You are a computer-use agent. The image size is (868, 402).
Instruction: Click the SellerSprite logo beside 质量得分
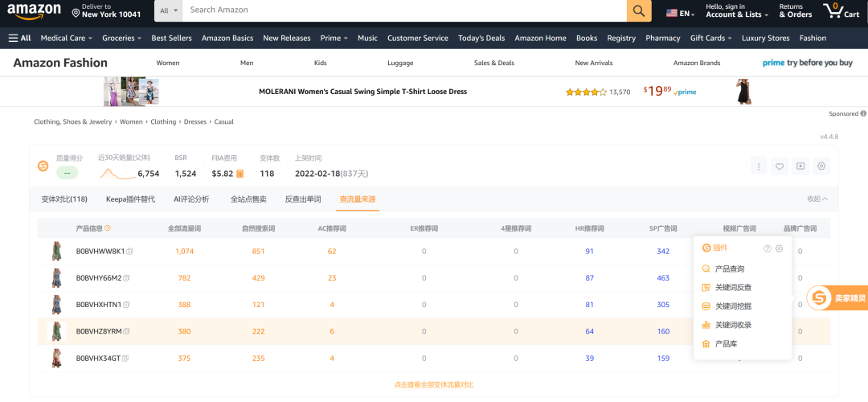(x=43, y=166)
